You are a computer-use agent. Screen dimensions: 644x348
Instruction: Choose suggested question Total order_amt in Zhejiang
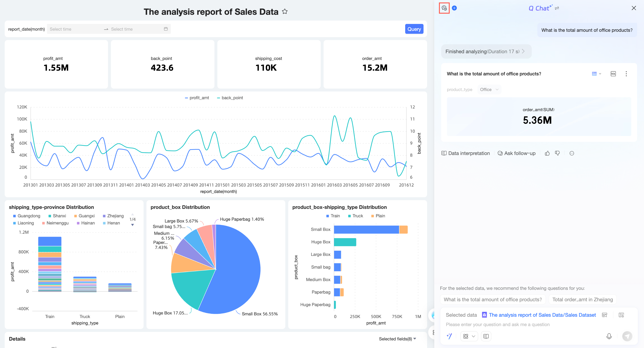(582, 299)
